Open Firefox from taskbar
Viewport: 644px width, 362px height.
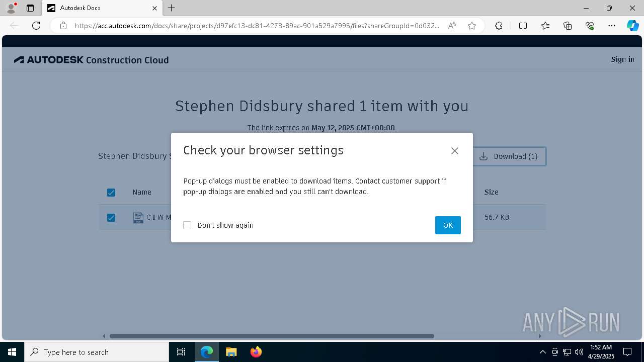coord(256,352)
